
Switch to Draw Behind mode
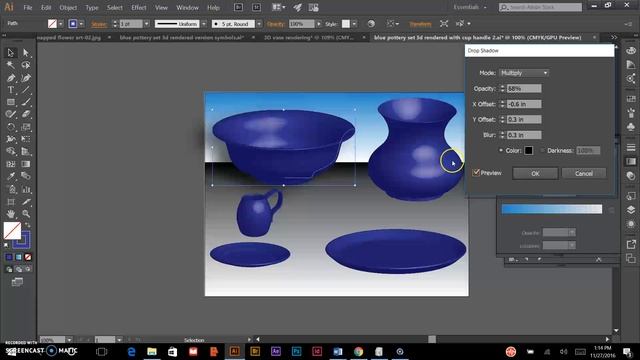pyautogui.click(x=18, y=269)
